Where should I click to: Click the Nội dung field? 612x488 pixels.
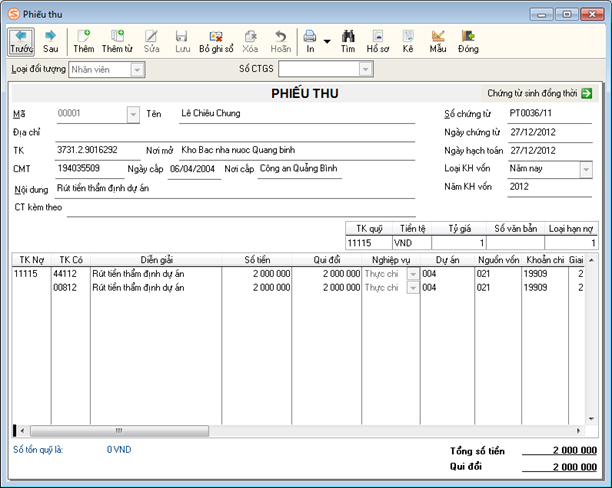(235, 189)
